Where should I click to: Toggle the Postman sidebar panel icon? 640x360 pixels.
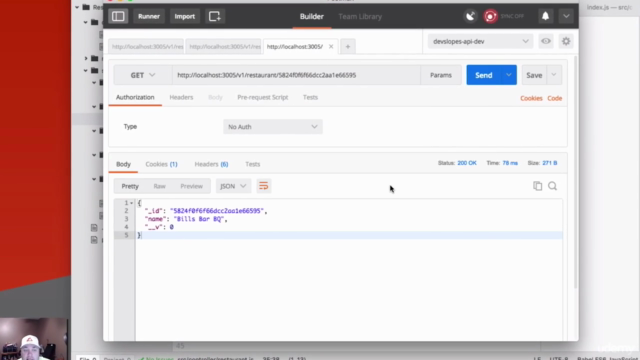point(118,16)
